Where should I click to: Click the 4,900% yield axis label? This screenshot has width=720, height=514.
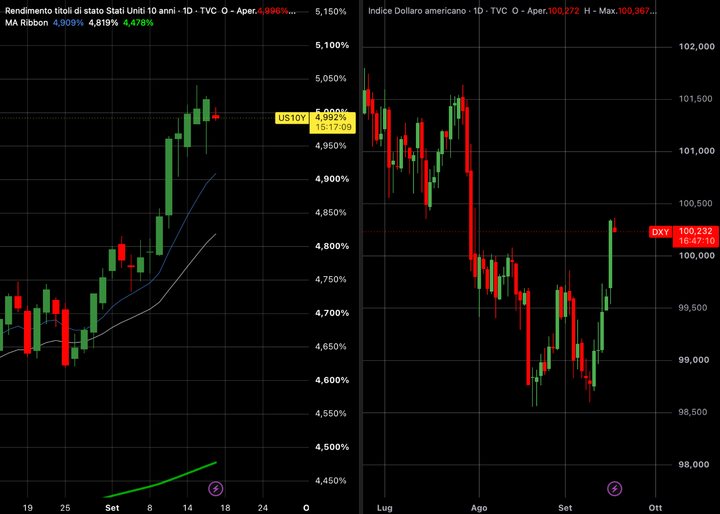point(332,179)
